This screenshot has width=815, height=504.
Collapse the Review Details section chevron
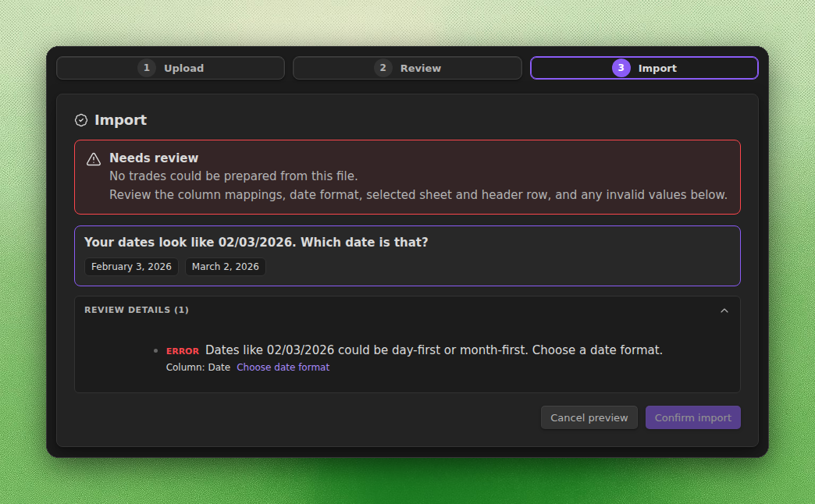pos(724,311)
